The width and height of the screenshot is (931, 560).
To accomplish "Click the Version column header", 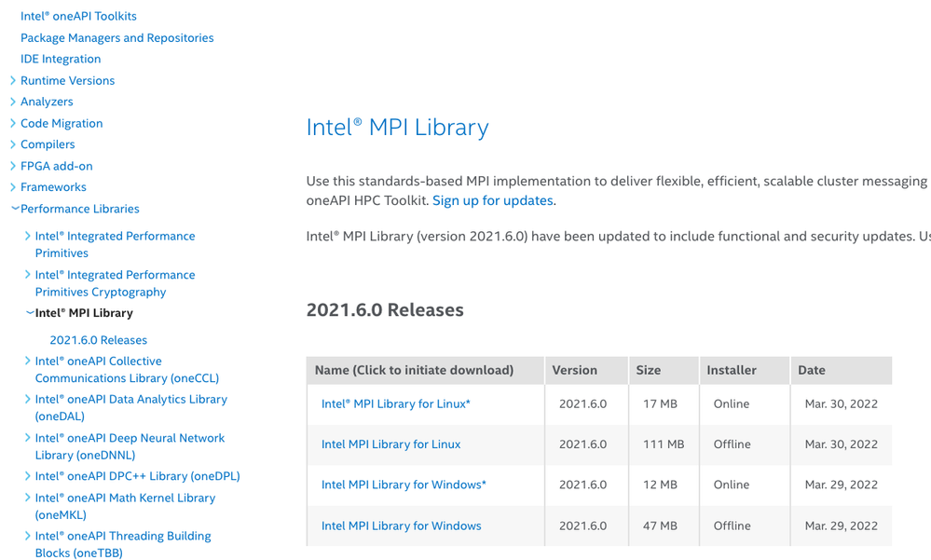I will pos(586,370).
